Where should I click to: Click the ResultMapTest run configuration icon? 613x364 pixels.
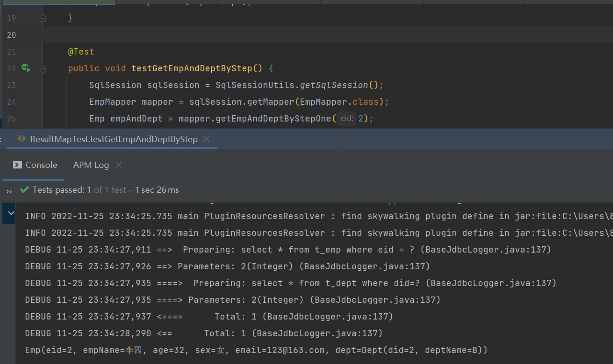click(x=22, y=139)
